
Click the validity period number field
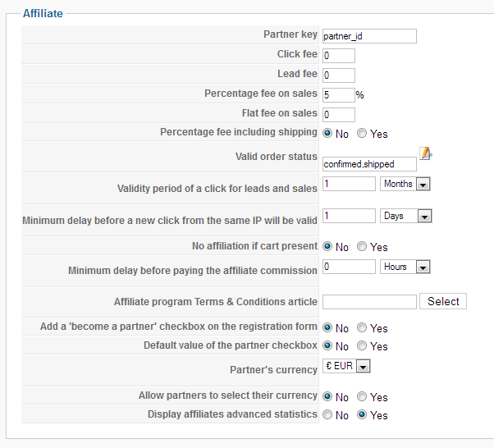tap(349, 184)
